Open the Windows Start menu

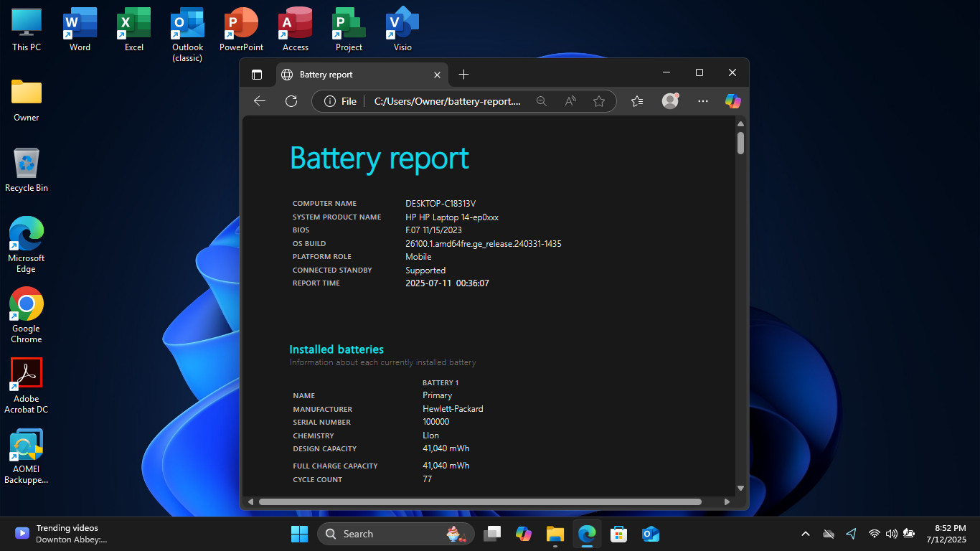299,534
